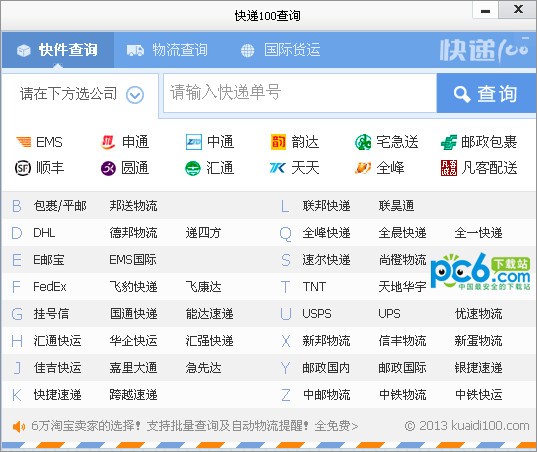Select 飞康达 courier
This screenshot has width=537, height=452.
coord(203,287)
